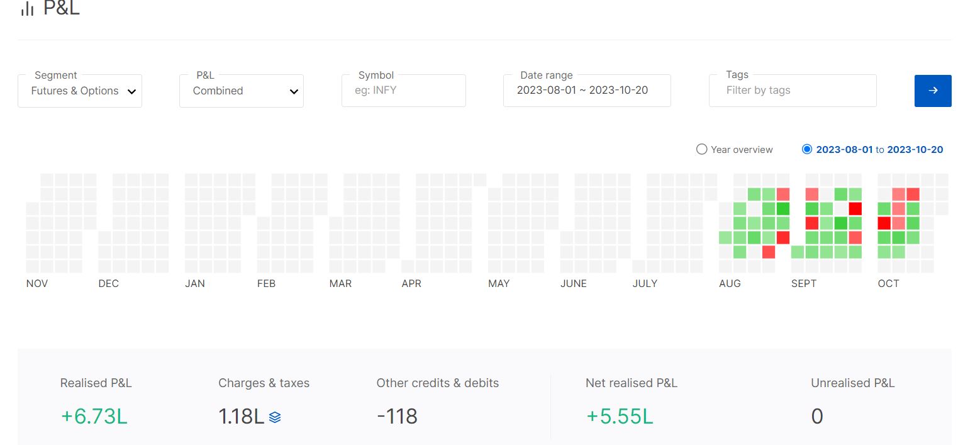Viewport: 980px width, 445px height.
Task: Open the Date range field
Action: point(587,91)
